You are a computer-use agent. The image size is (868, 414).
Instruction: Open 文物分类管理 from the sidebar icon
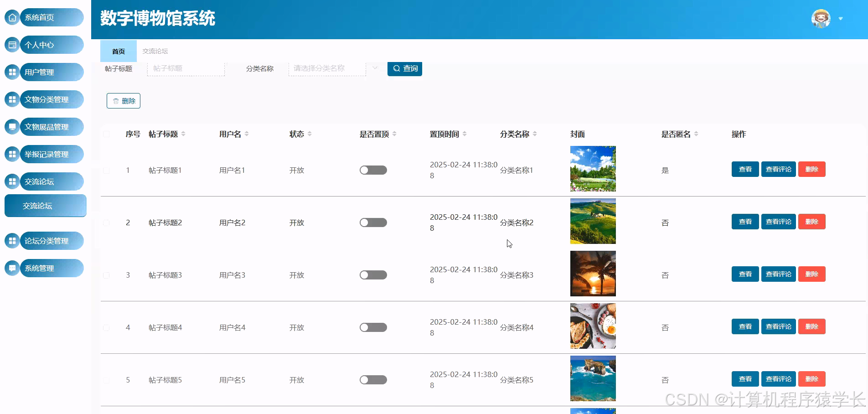11,99
